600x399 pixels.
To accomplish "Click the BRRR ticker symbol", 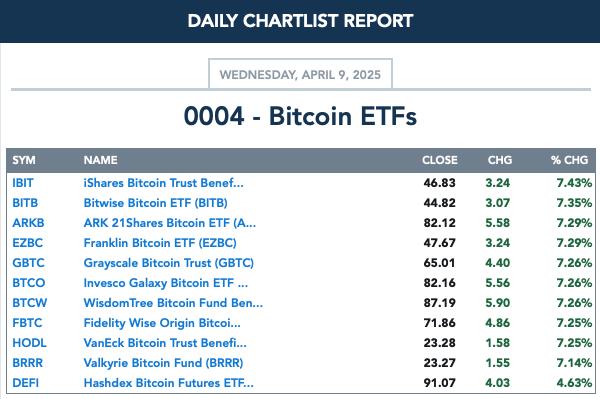I will [27, 363].
